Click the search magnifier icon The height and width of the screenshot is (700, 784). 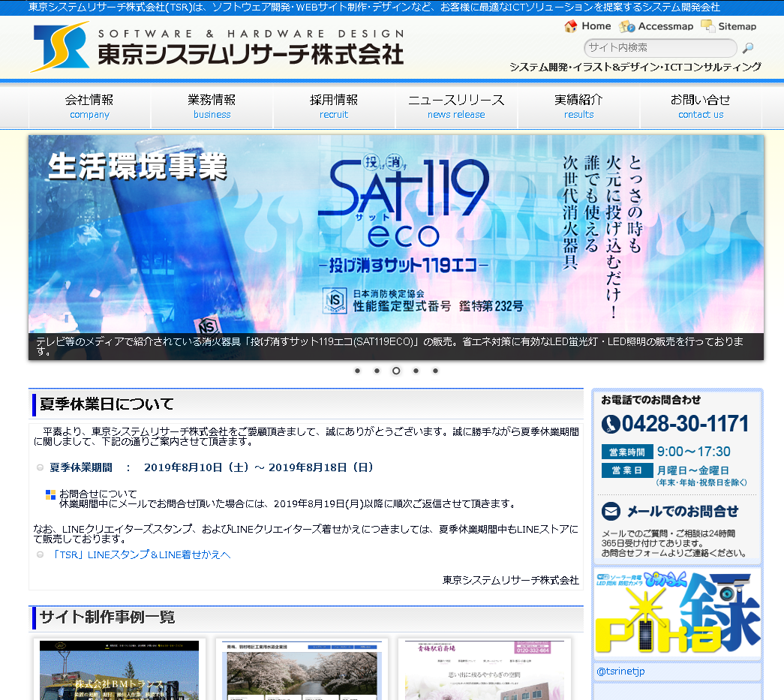[747, 48]
